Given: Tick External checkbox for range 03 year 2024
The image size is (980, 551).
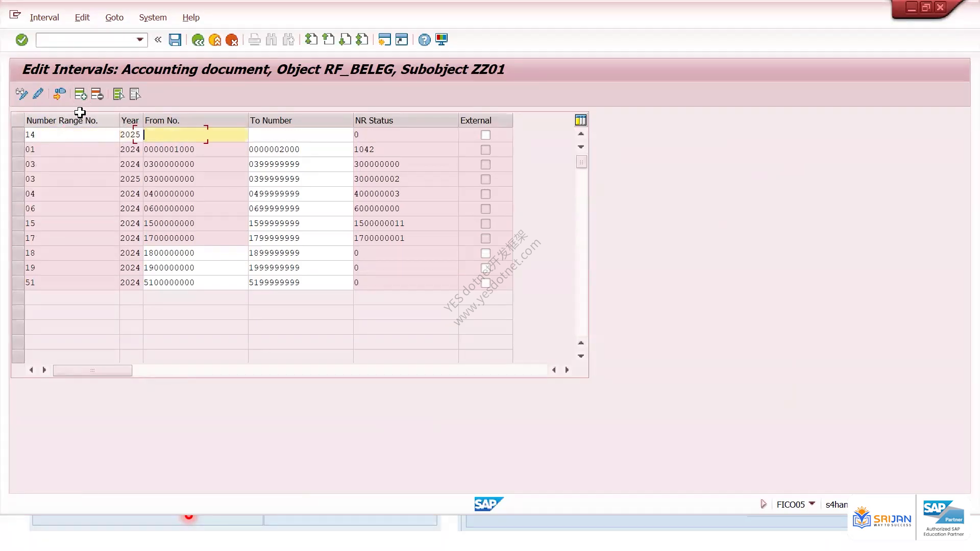Looking at the screenshot, I should pyautogui.click(x=485, y=165).
